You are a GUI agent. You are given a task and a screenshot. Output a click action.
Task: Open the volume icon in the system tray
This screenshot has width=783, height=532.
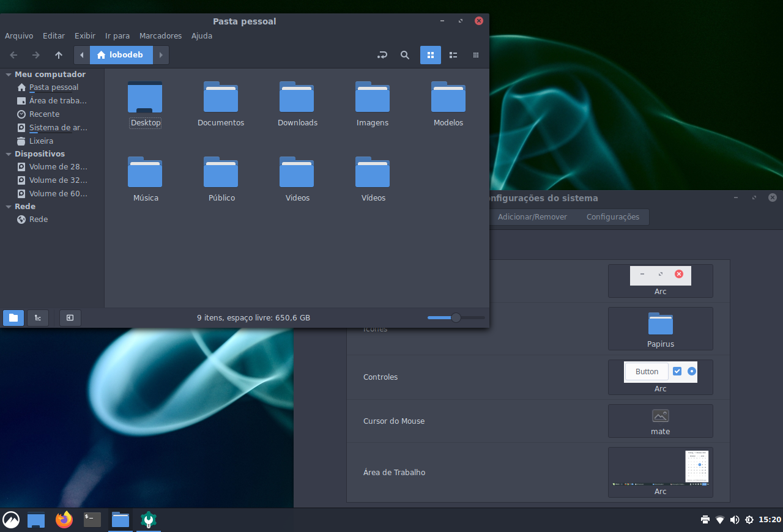point(735,519)
